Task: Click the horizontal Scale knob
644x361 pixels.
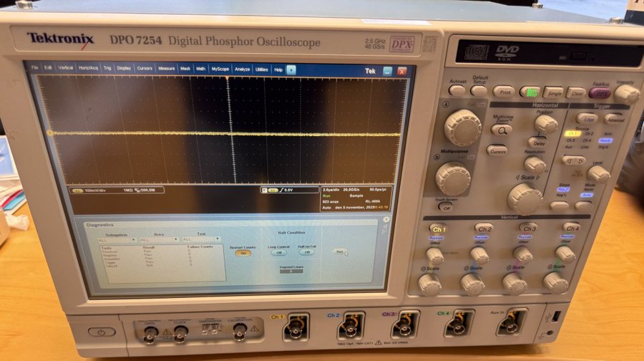Action: click(525, 197)
